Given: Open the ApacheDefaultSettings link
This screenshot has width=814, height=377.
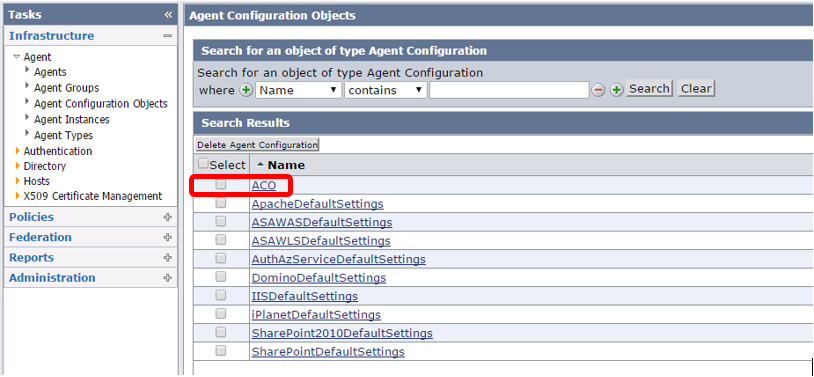Looking at the screenshot, I should [317, 204].
